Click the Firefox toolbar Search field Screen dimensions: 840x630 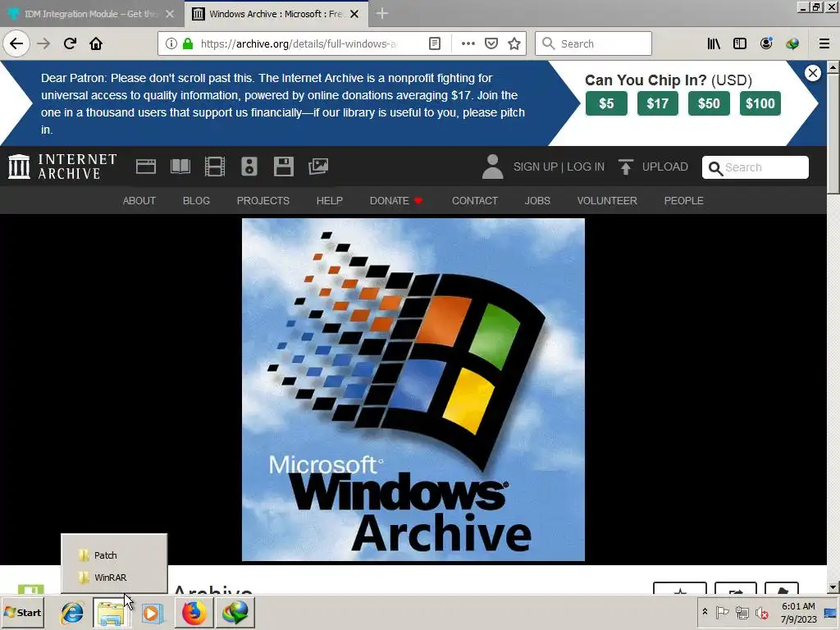coord(594,44)
